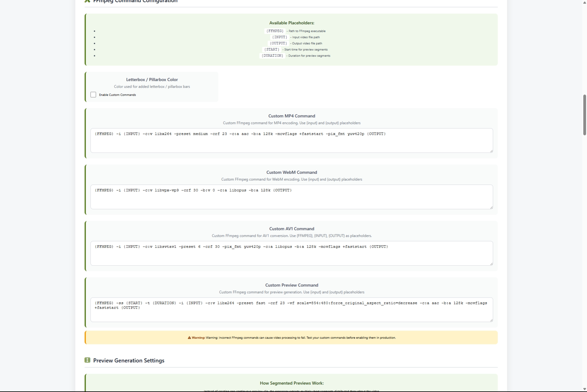Click the {FFMPEG} placeholder code tag
The width and height of the screenshot is (587, 392).
tap(275, 31)
